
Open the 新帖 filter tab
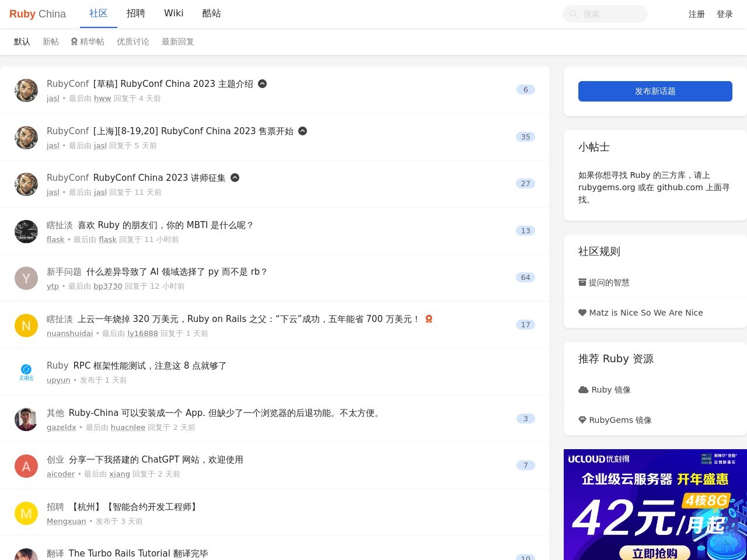(x=51, y=41)
